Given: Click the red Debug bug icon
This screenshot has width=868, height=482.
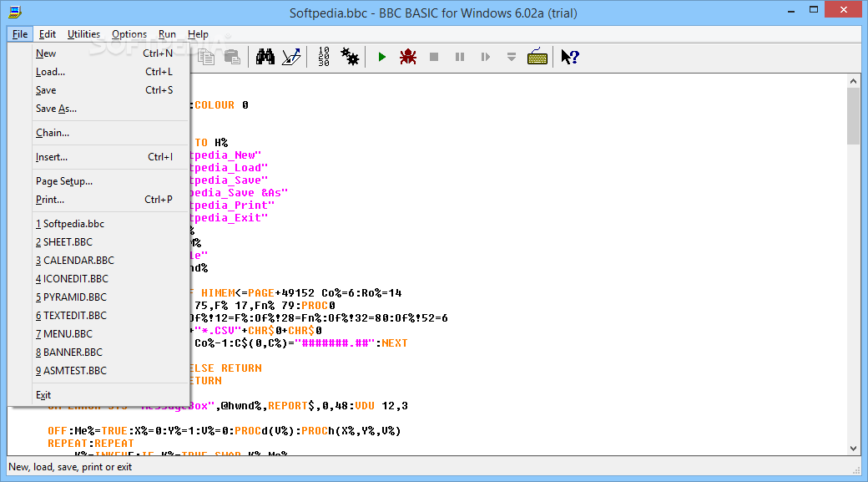Looking at the screenshot, I should click(x=408, y=57).
